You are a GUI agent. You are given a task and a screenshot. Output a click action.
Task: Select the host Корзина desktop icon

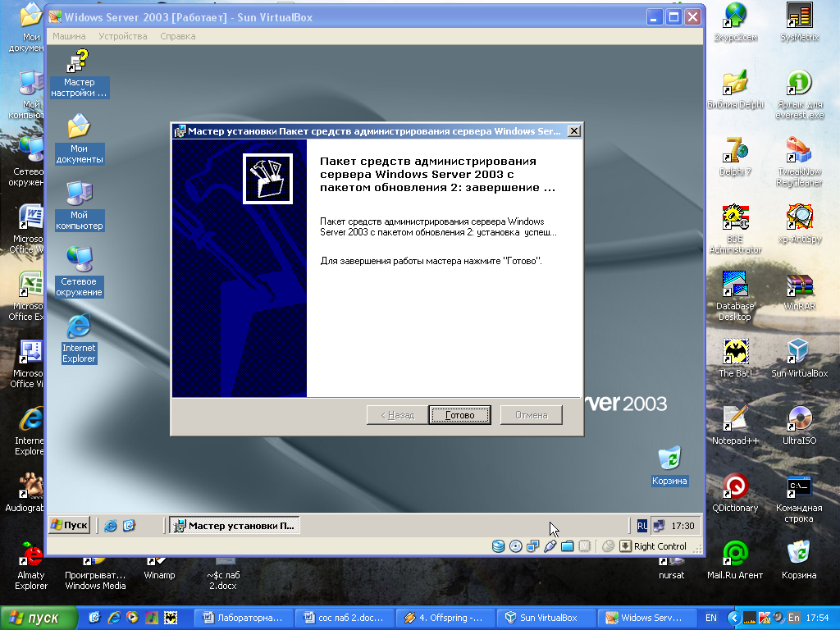point(799,560)
